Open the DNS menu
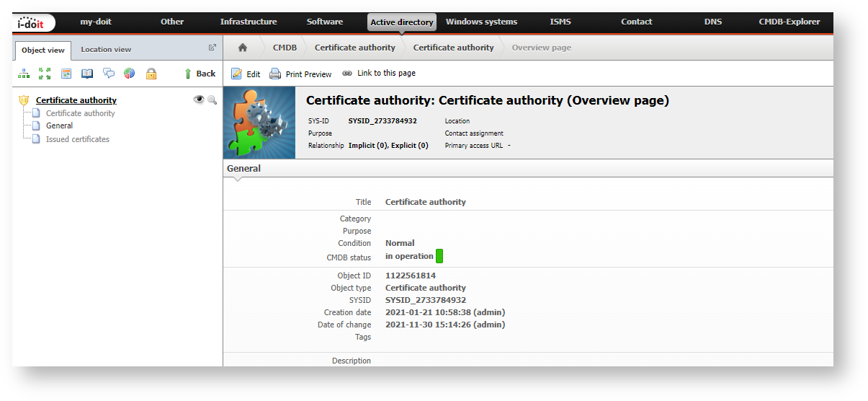This screenshot has width=868, height=401. pyautogui.click(x=713, y=22)
